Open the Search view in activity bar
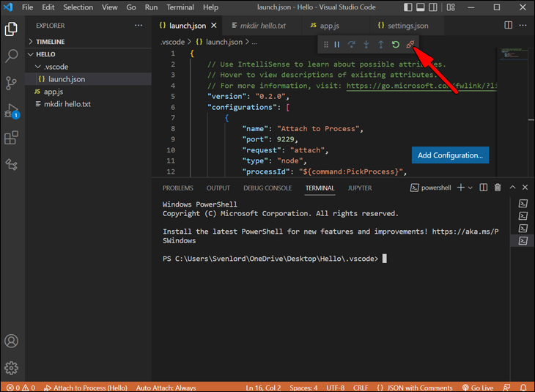 (x=12, y=56)
